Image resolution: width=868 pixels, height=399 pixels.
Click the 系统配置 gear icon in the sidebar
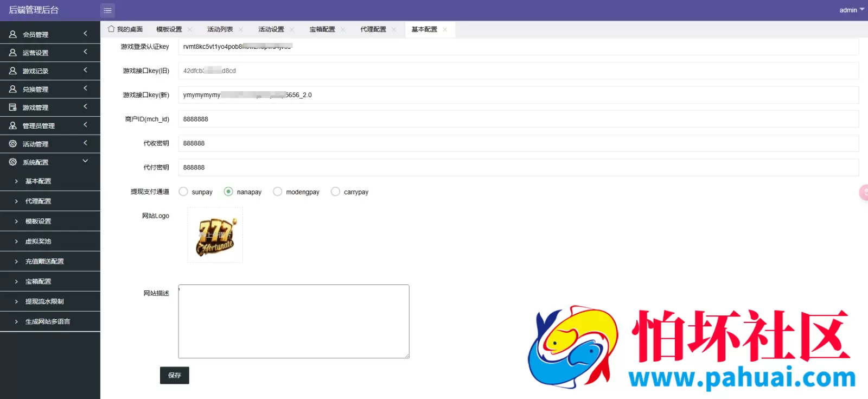click(x=13, y=162)
